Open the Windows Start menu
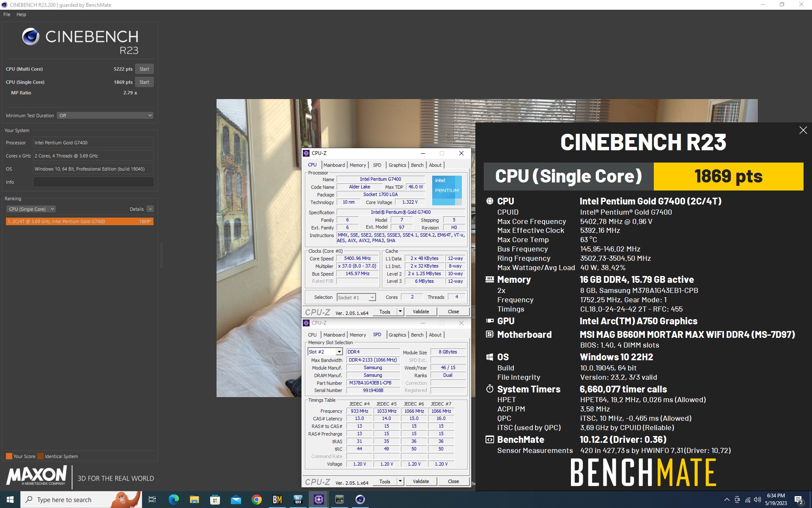 [x=10, y=500]
